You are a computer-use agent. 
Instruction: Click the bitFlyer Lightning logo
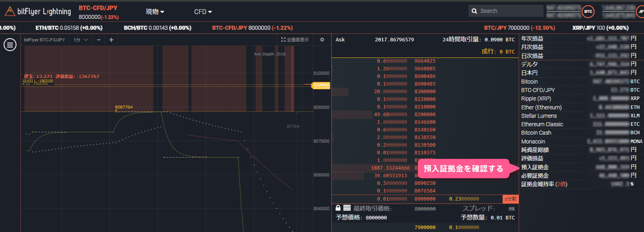(38, 11)
